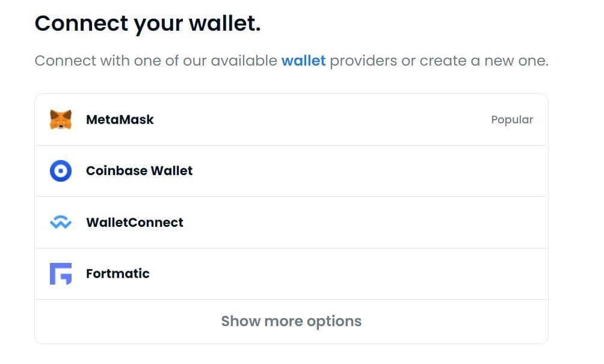Click empty right side of Coinbase Wallet row
The width and height of the screenshot is (604, 364).
(421, 171)
